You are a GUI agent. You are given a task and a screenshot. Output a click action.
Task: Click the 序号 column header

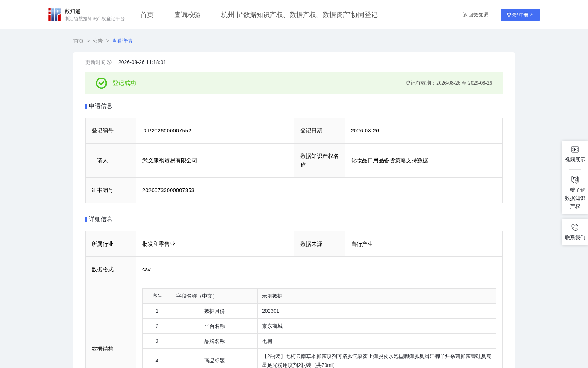click(157, 296)
